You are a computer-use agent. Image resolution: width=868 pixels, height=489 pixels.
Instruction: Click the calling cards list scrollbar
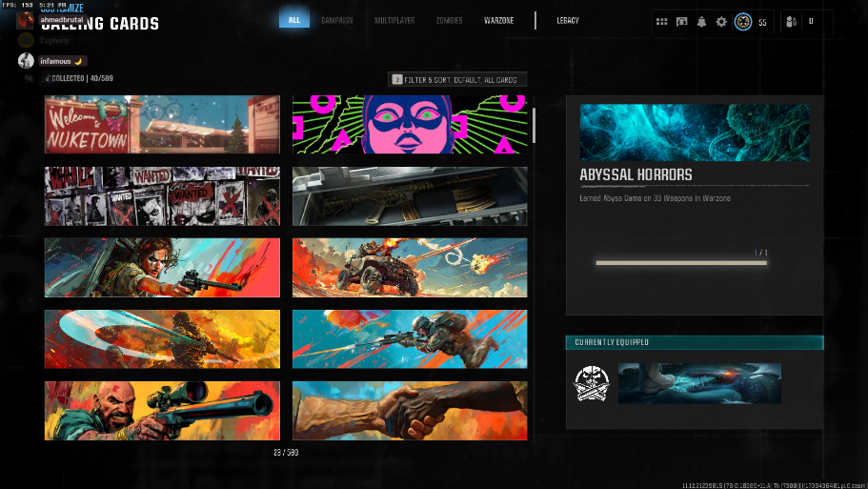coord(534,126)
